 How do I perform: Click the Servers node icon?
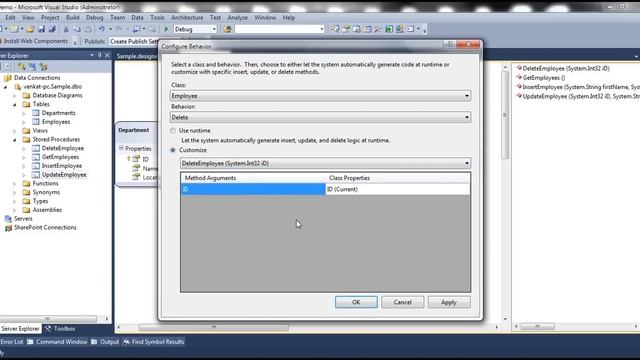[8, 219]
